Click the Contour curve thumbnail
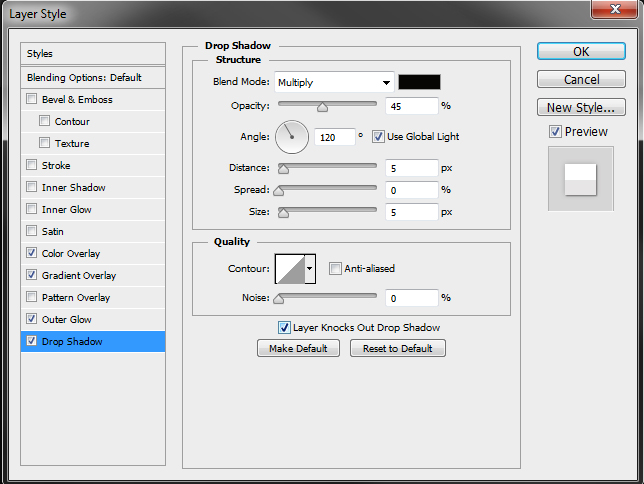 click(289, 268)
